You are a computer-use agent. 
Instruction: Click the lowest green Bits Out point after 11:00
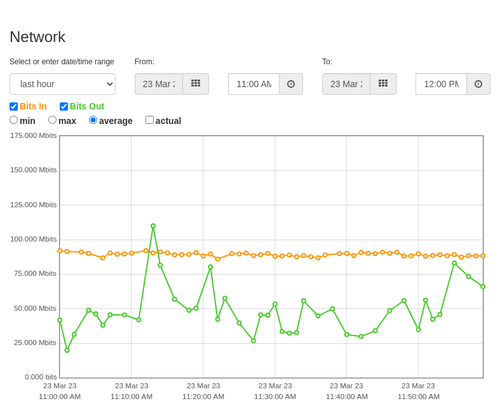pos(67,350)
